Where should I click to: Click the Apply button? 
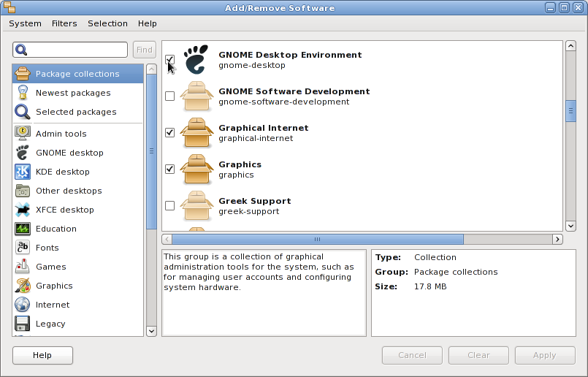point(545,355)
